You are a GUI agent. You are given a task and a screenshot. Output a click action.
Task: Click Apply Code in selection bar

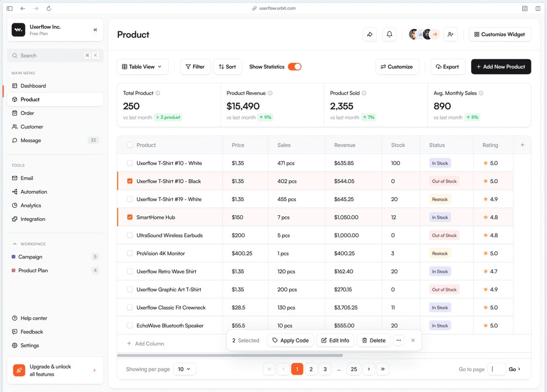[291, 340]
